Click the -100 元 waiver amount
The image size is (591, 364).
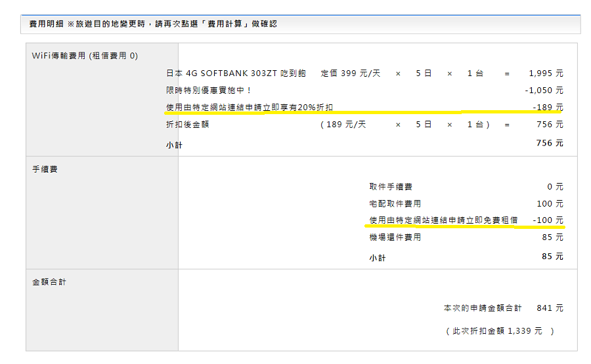[x=548, y=220]
